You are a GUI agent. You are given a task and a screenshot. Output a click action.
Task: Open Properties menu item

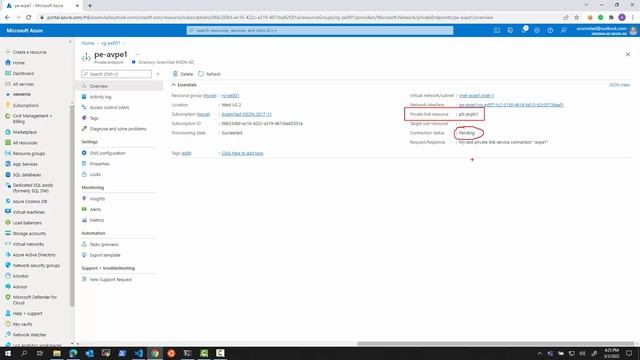click(x=99, y=164)
